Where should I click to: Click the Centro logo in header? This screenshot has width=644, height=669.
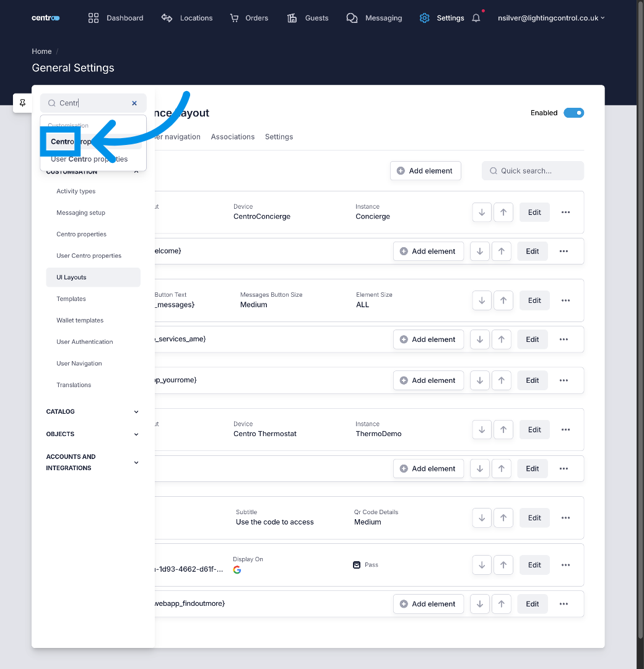coord(46,18)
